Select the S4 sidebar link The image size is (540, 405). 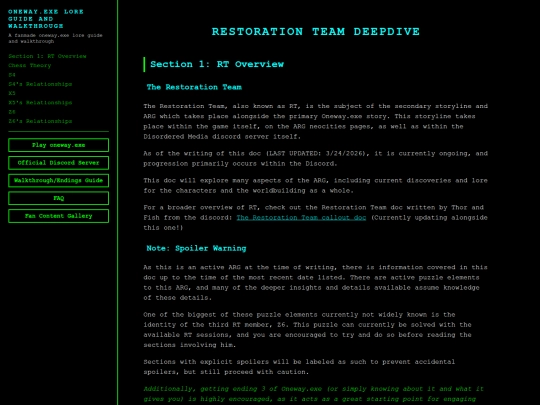[12, 75]
